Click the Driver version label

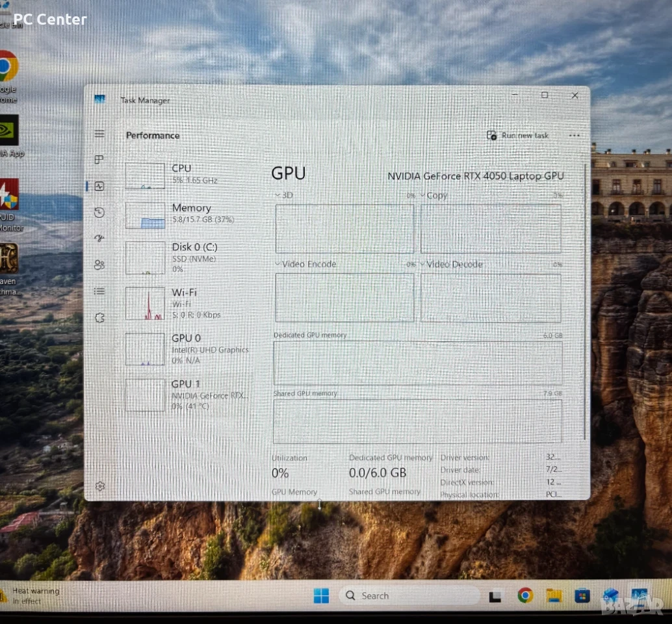[465, 458]
